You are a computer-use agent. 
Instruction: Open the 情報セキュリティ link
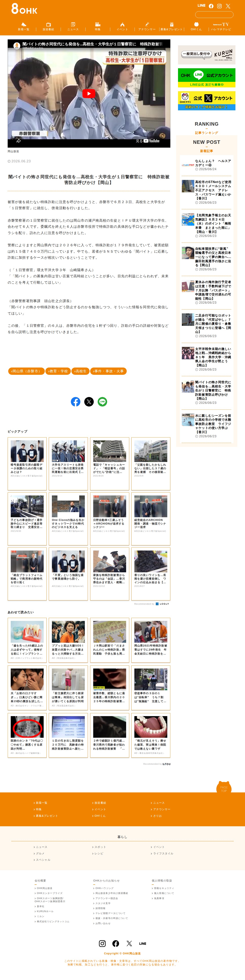coord(163,888)
